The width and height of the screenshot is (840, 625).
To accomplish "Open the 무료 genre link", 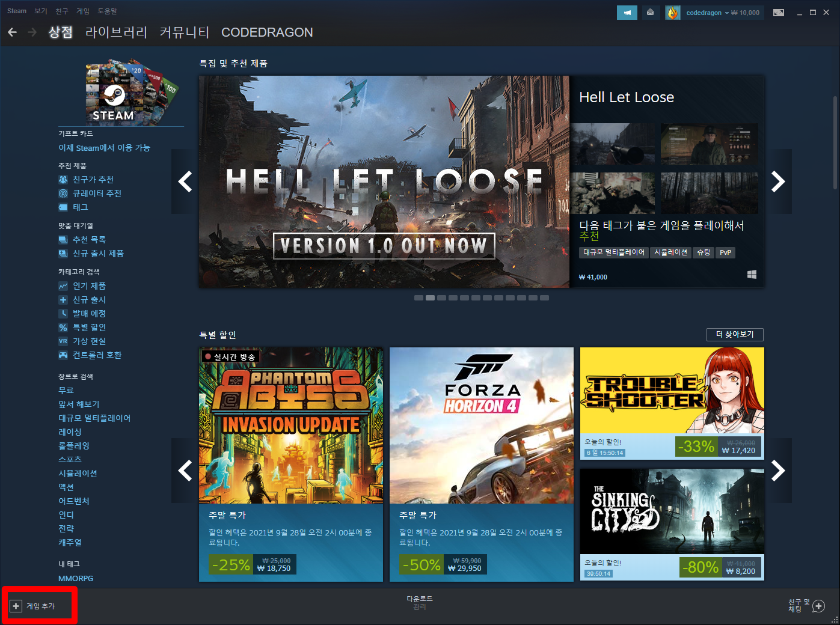I will (x=66, y=391).
